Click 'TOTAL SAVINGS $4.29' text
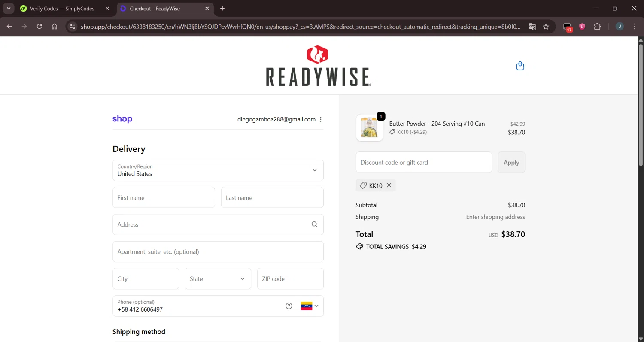The height and width of the screenshot is (342, 644). coord(396,247)
